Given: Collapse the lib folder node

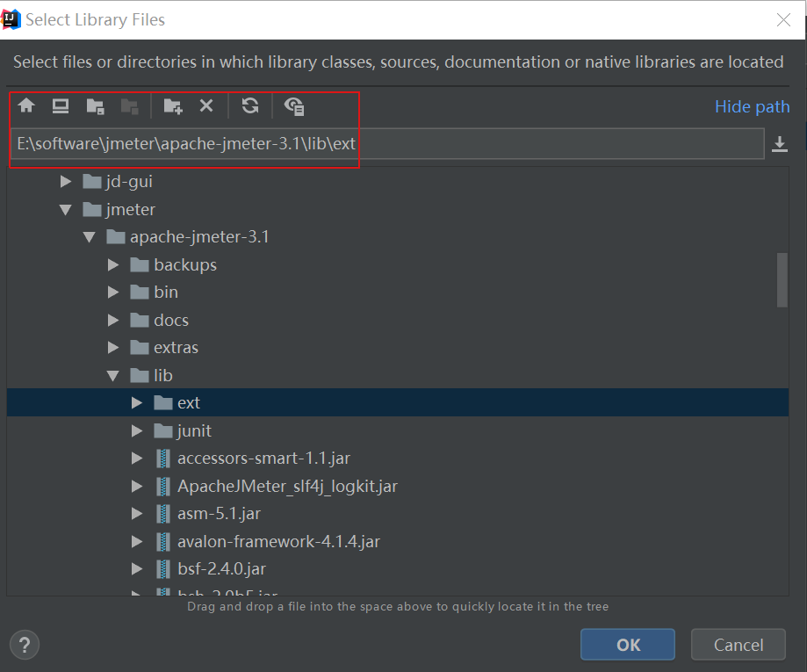Looking at the screenshot, I should (x=113, y=375).
